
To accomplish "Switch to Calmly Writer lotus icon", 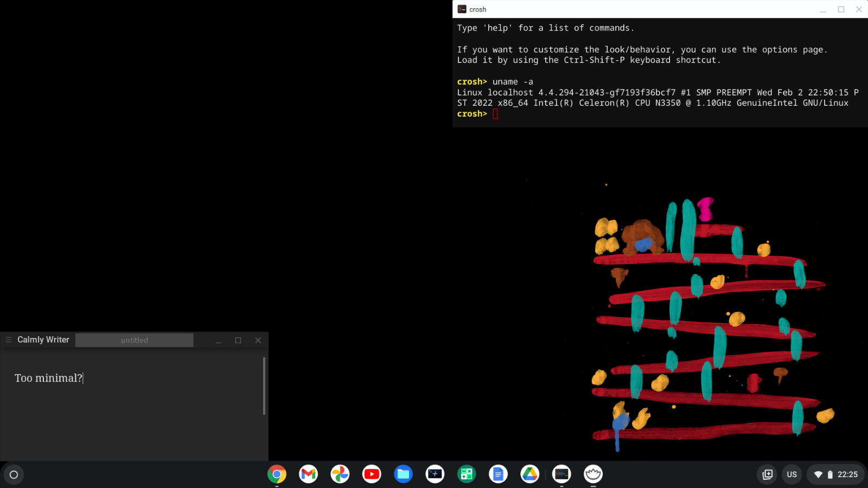I will click(593, 474).
